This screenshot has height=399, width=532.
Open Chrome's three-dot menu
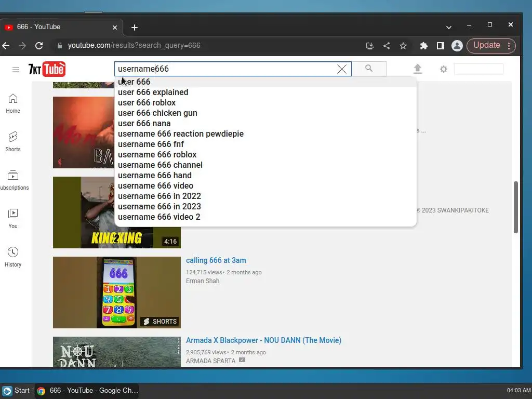(x=509, y=46)
